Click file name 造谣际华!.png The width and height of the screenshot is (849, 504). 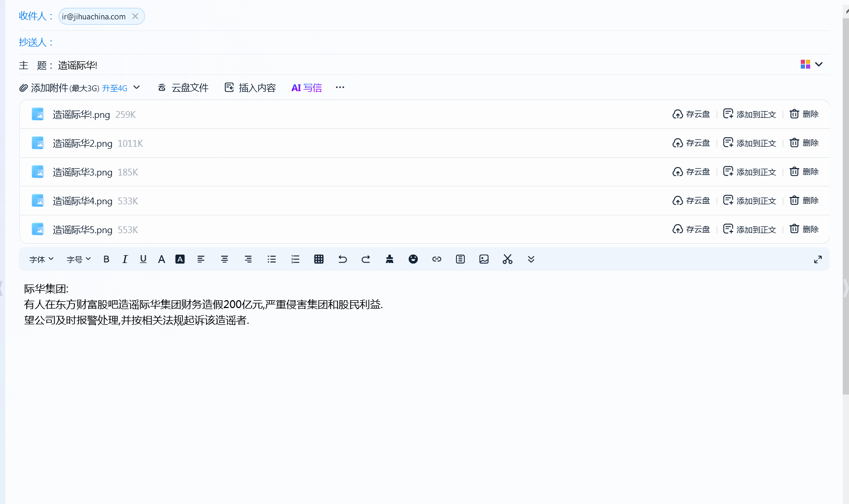(x=81, y=115)
